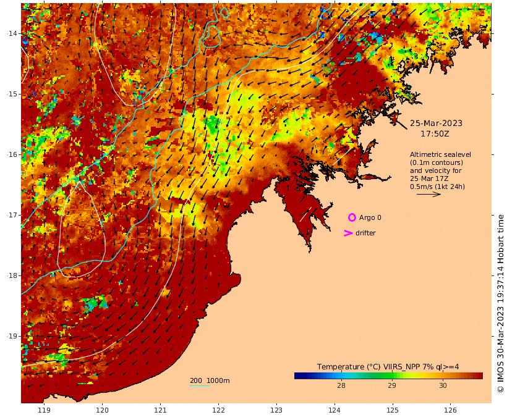This screenshot has width=507, height=420.
Task: Click the '25-Mar-2023' date text
Action: [x=436, y=123]
